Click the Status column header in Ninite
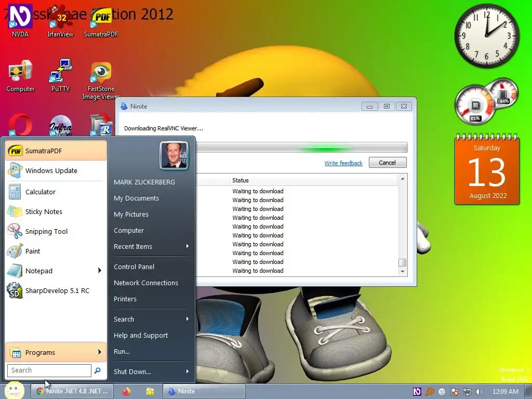532x399 pixels. point(313,180)
